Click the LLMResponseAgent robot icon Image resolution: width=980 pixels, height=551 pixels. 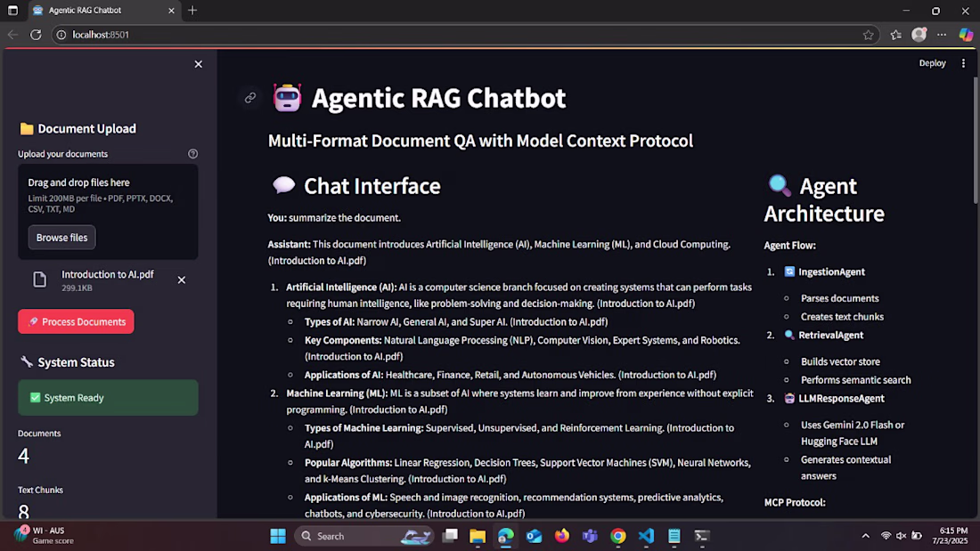[789, 398]
